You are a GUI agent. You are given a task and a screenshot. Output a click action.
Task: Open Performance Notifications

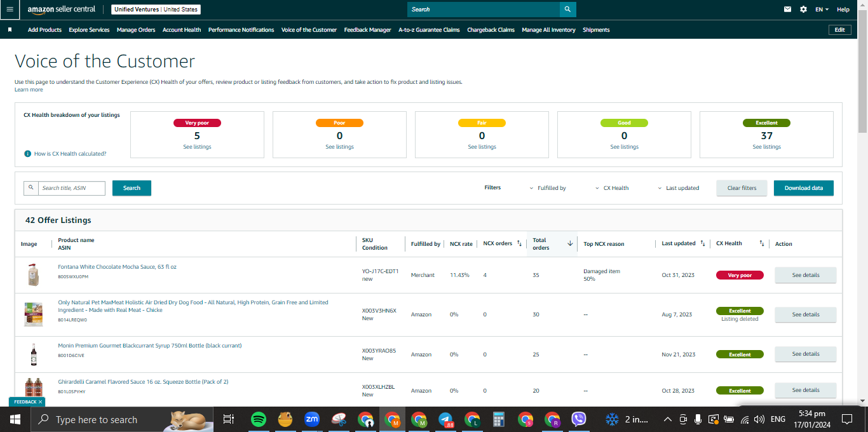[x=241, y=30]
